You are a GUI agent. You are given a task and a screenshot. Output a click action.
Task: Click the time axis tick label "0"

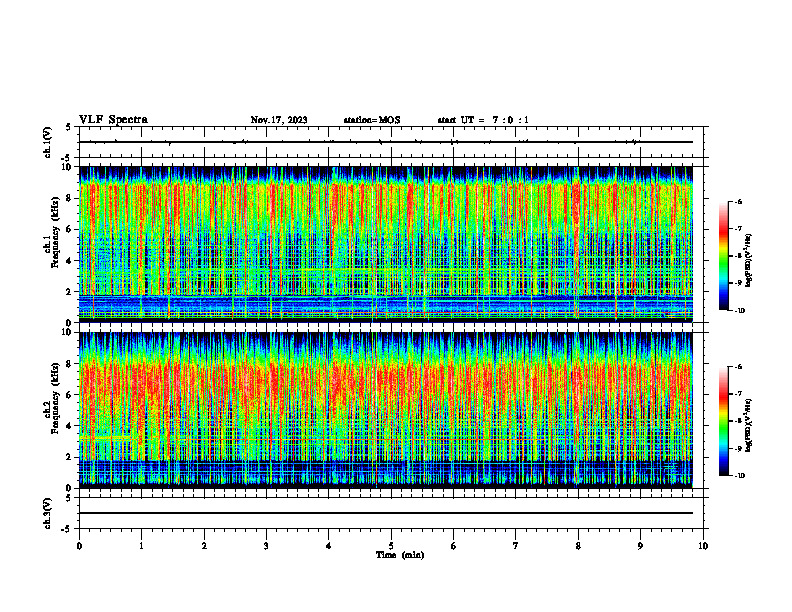[79, 546]
